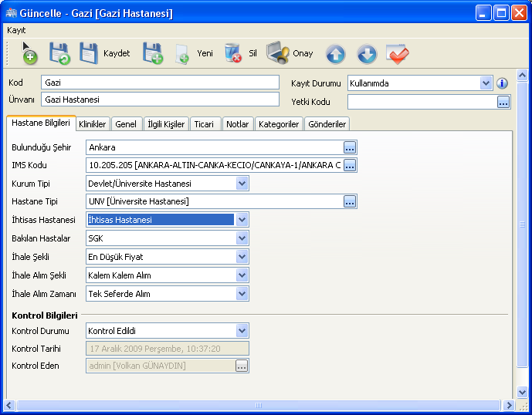The image size is (532, 415).
Task: Open the Kayıt Durumu dropdown
Action: 486,83
